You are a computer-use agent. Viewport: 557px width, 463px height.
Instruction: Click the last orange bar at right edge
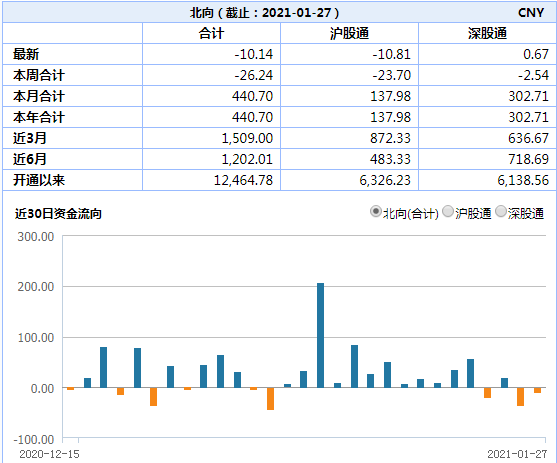pyautogui.click(x=537, y=390)
